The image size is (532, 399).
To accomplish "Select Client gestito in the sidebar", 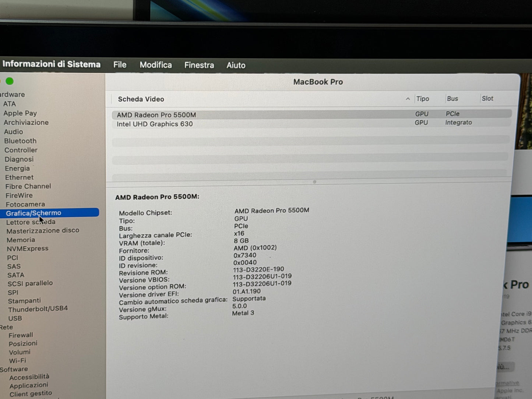I will (31, 394).
